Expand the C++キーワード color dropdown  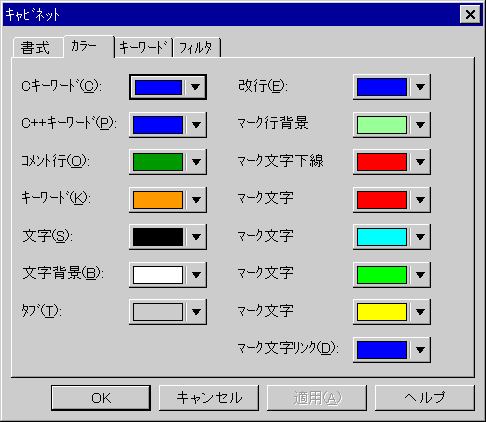point(196,125)
